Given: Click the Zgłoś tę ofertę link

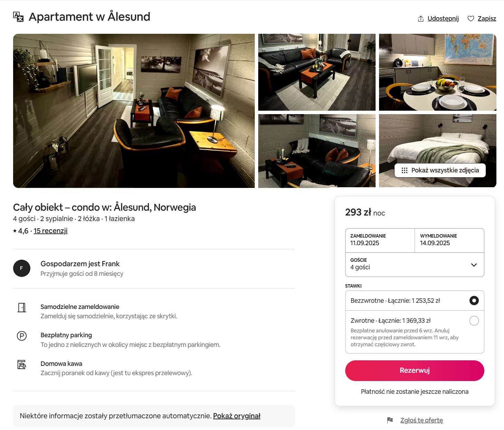Looking at the screenshot, I should [x=421, y=420].
